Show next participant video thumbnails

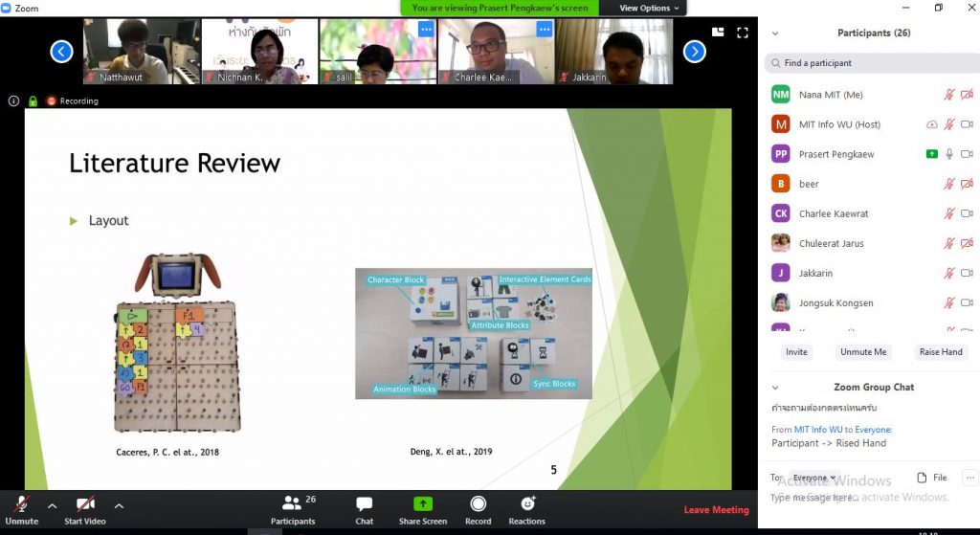(x=695, y=52)
